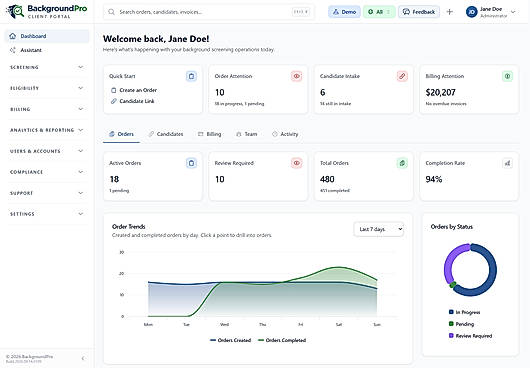This screenshot has width=530, height=368.
Task: Click the 18 active orders value
Action: pos(114,179)
